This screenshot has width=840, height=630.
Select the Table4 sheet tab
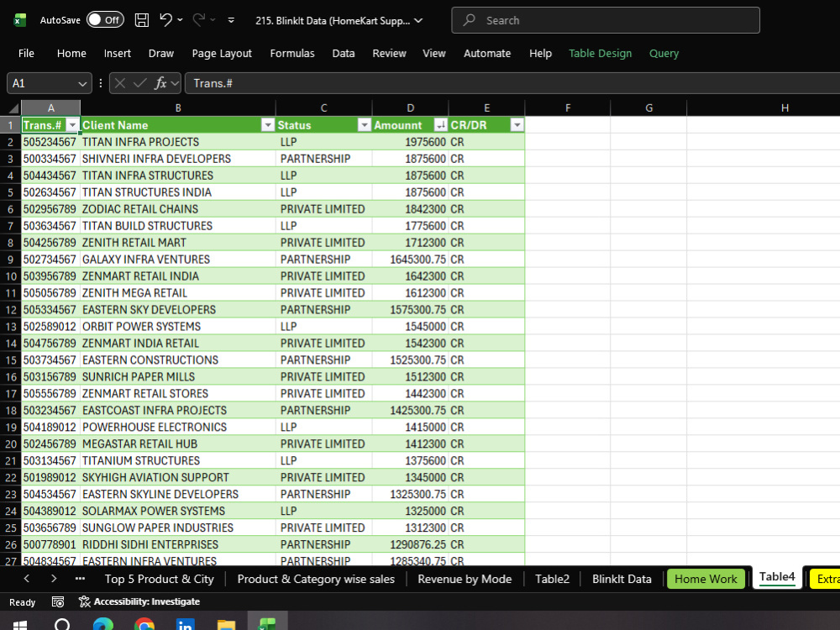coord(777,578)
